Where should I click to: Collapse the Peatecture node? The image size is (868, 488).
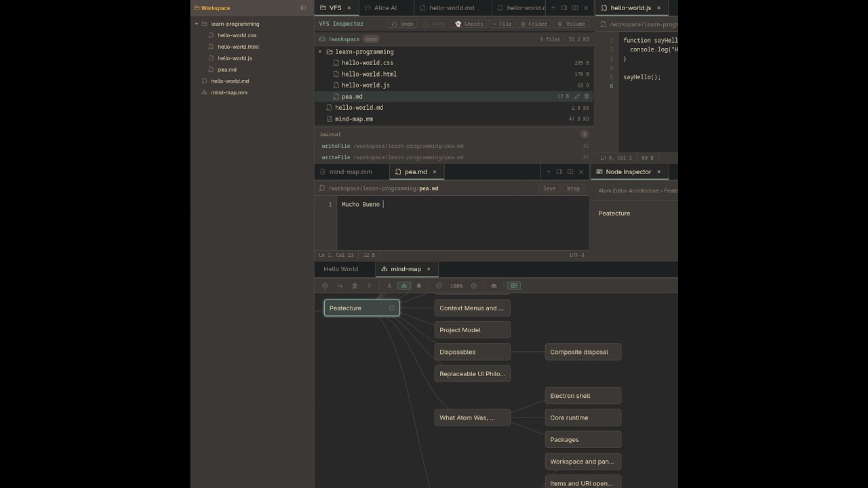click(x=392, y=308)
